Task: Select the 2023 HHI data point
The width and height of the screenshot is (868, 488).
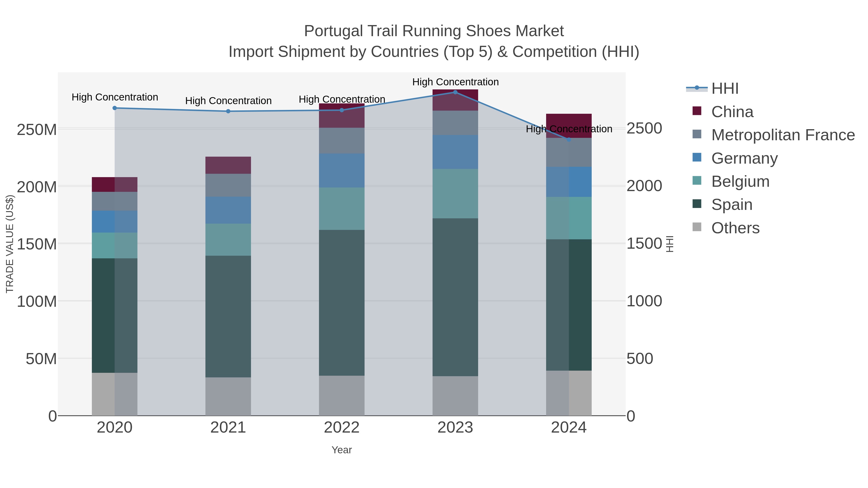Action: [x=455, y=92]
